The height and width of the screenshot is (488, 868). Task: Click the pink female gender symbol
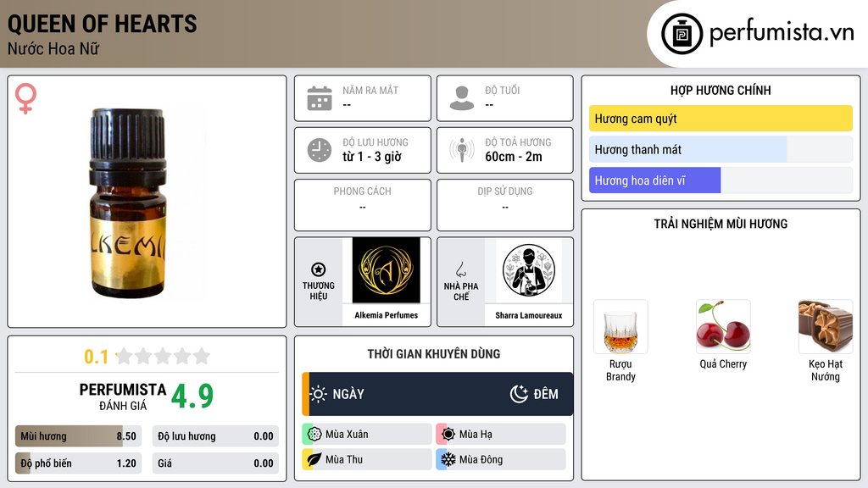tap(25, 98)
